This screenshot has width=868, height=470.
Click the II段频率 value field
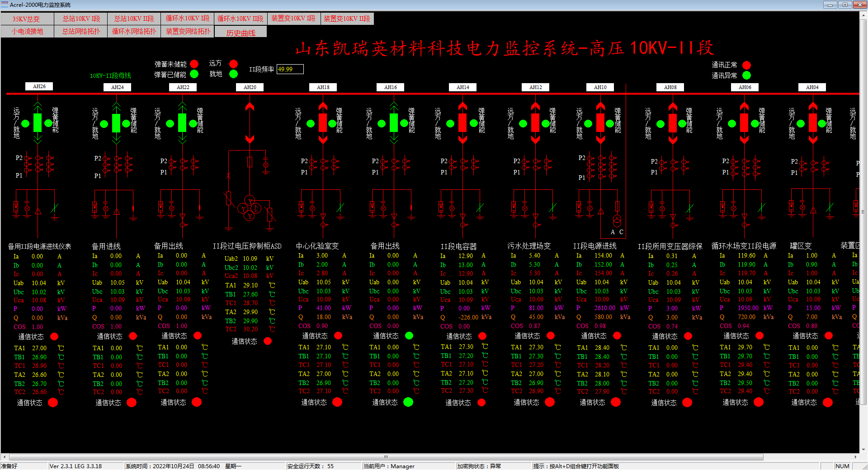(x=290, y=69)
